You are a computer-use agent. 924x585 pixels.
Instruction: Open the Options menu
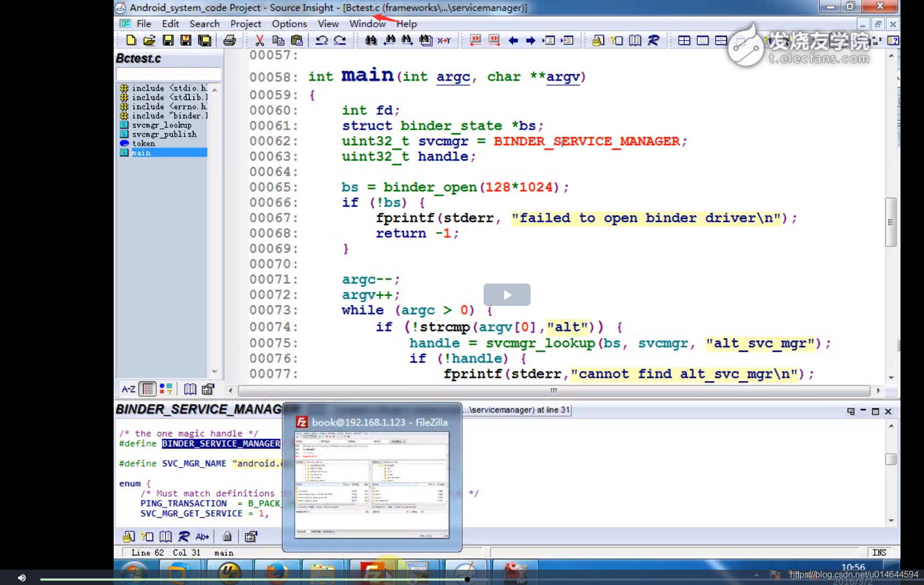point(289,23)
